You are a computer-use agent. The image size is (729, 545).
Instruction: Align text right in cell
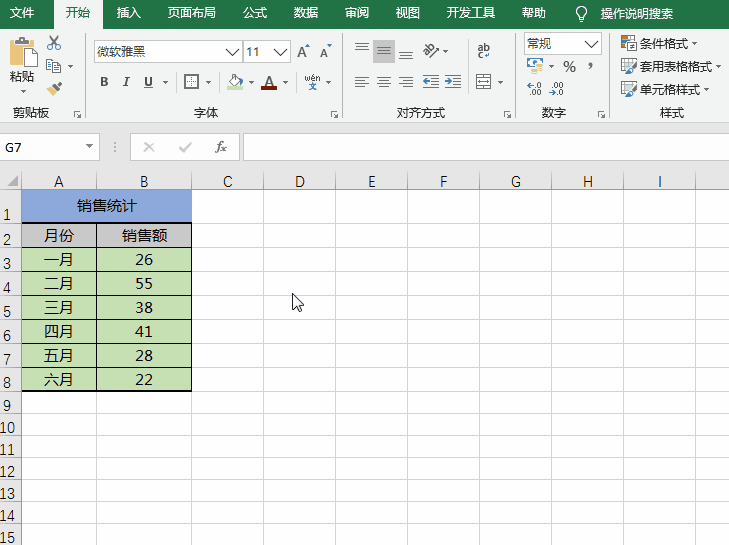click(406, 82)
